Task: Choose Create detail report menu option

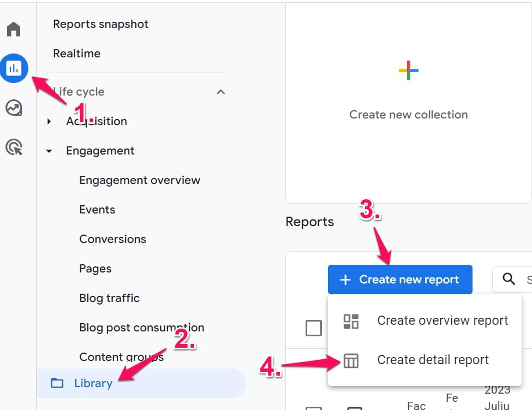Action: coord(433,360)
